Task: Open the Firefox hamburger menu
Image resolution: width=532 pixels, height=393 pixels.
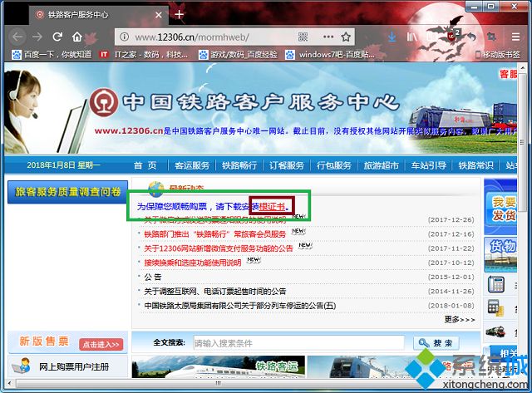Action: coord(515,37)
